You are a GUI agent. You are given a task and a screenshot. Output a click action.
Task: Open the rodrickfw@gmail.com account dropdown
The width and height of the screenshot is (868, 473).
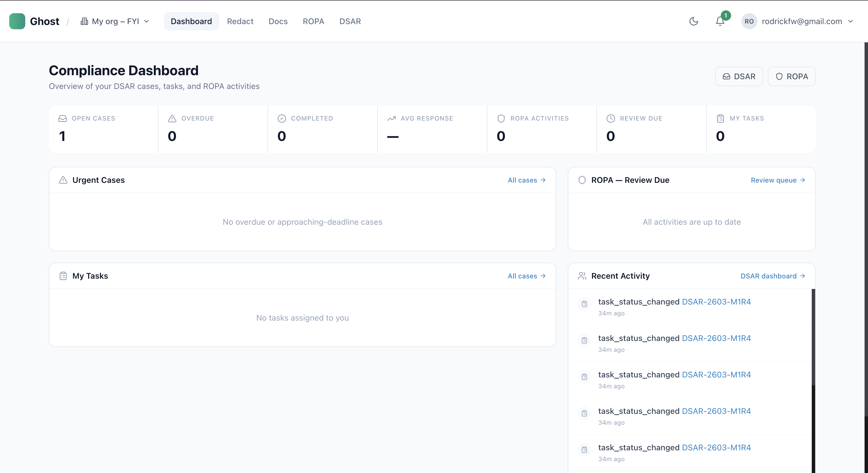(802, 21)
